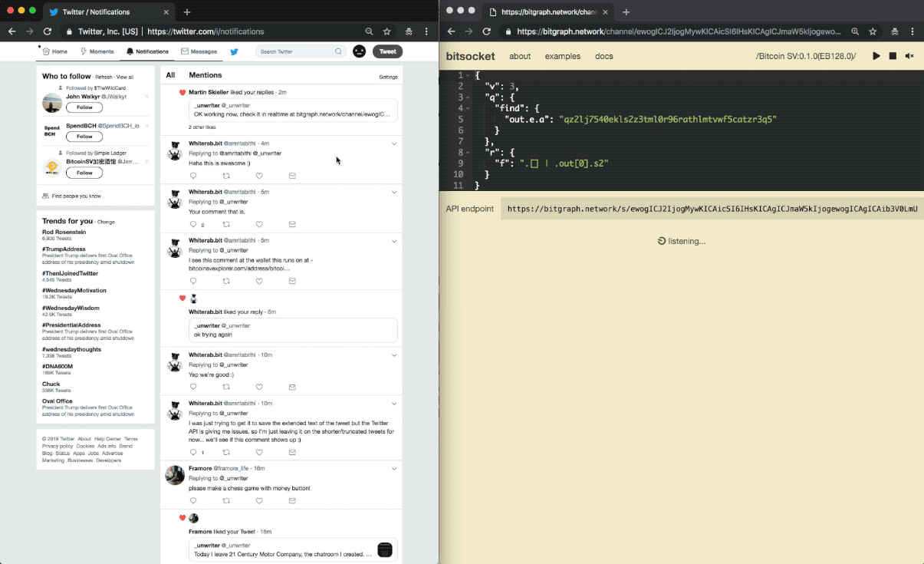Open chevron on 'I see this comment' tweet
The width and height of the screenshot is (924, 564).
pyautogui.click(x=394, y=240)
